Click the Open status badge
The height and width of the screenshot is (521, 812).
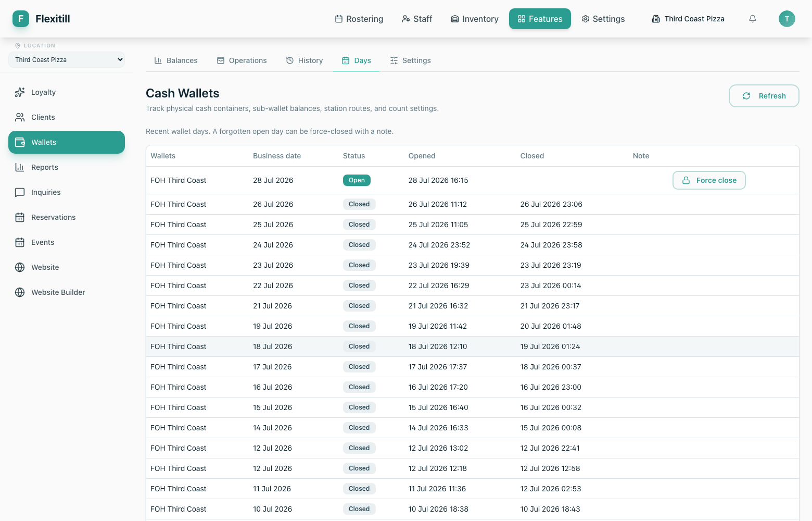click(x=357, y=180)
